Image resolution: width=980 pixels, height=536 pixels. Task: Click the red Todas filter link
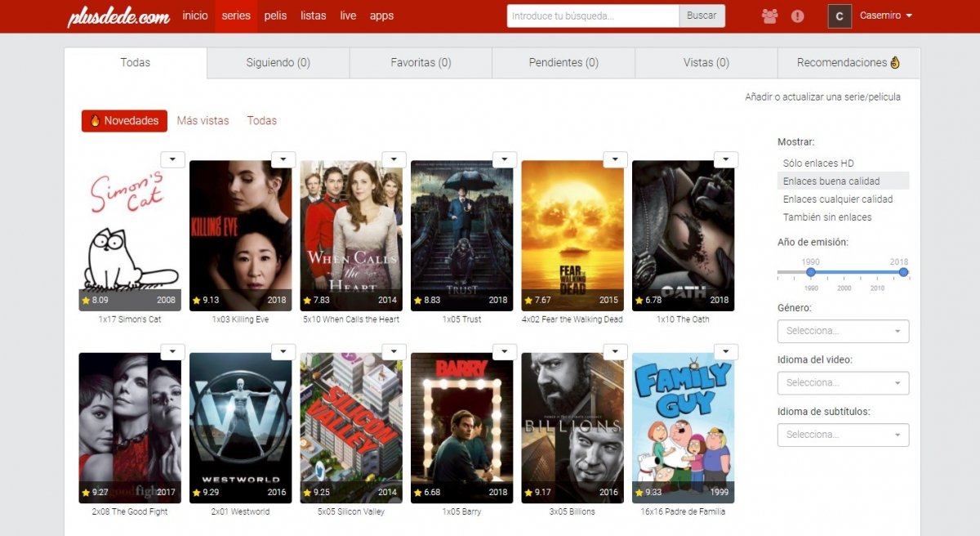tap(262, 121)
